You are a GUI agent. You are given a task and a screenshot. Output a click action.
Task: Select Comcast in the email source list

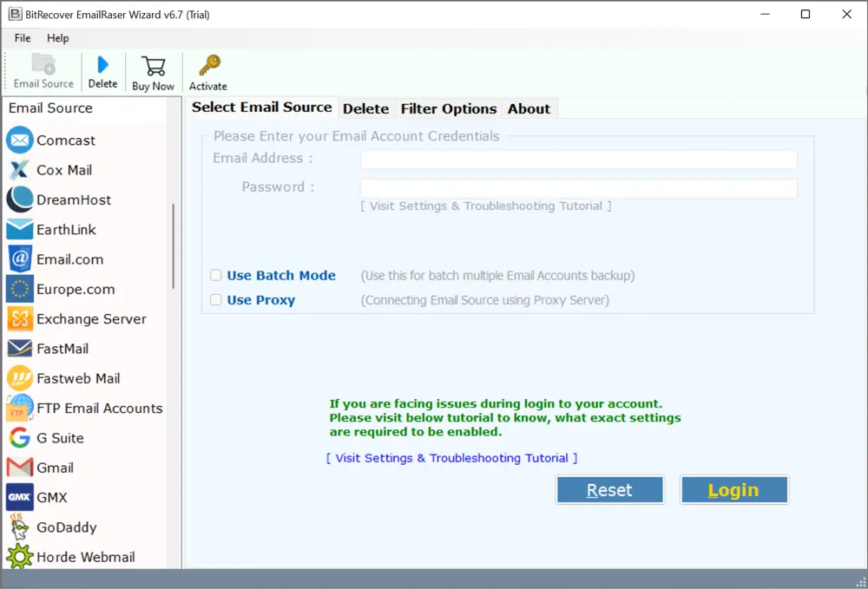coord(65,141)
